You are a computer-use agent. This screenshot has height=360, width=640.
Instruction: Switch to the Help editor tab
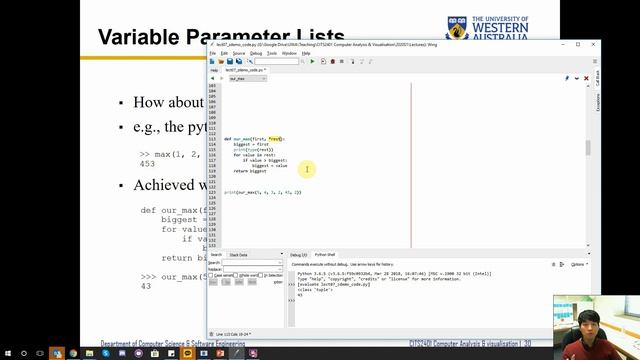pyautogui.click(x=214, y=70)
